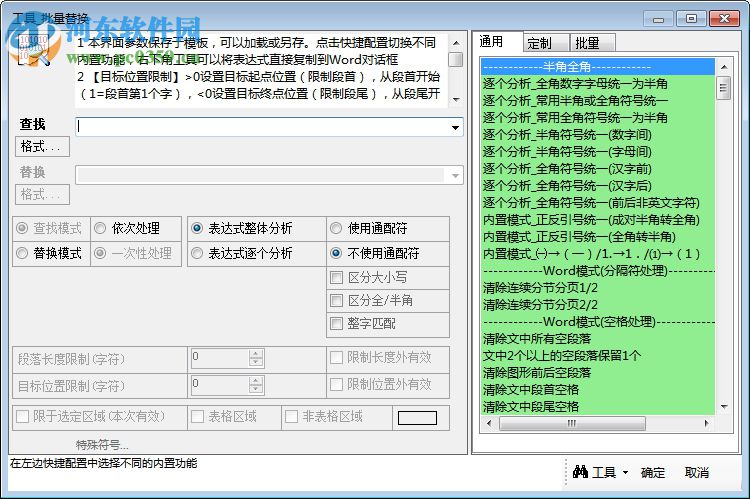Click into the 查找 text field
The image size is (750, 499).
(262, 127)
